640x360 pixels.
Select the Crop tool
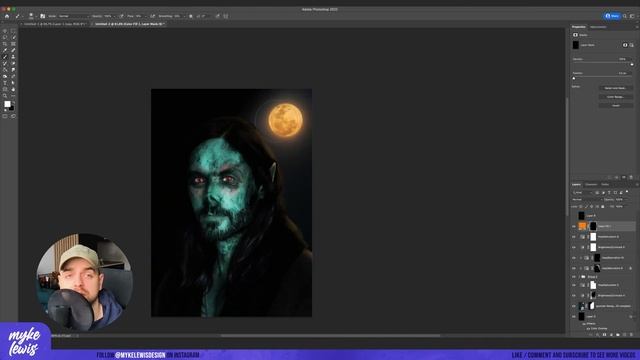click(5, 44)
